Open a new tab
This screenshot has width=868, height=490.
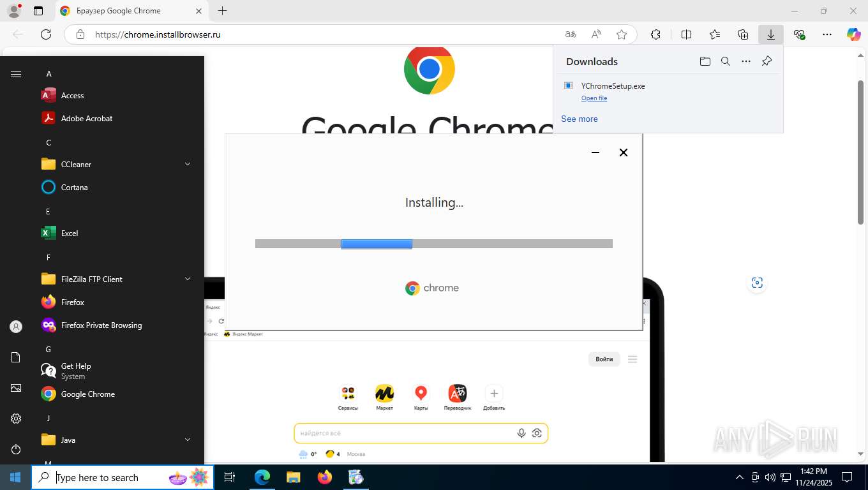point(222,11)
